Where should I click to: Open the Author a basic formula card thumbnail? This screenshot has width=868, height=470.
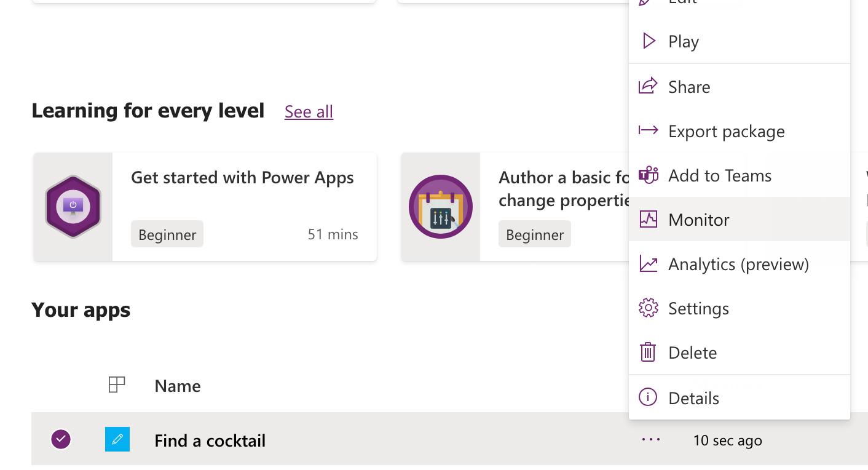(x=441, y=207)
